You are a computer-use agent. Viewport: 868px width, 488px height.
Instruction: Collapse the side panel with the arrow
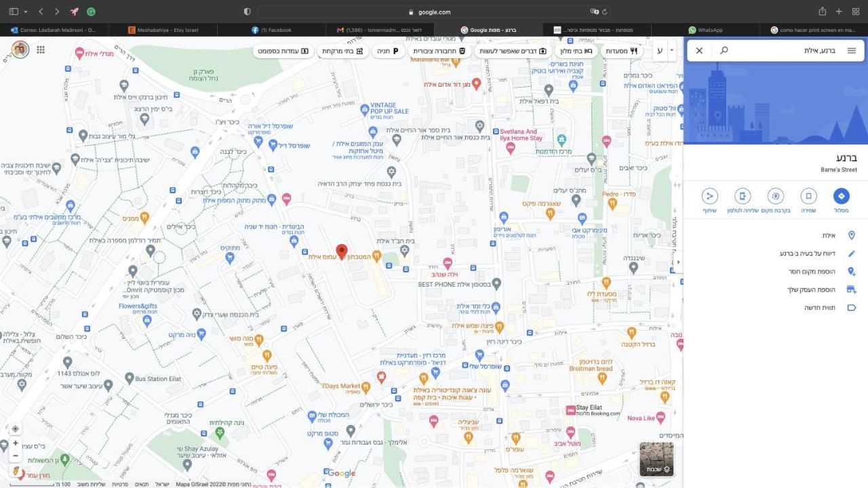click(x=678, y=262)
